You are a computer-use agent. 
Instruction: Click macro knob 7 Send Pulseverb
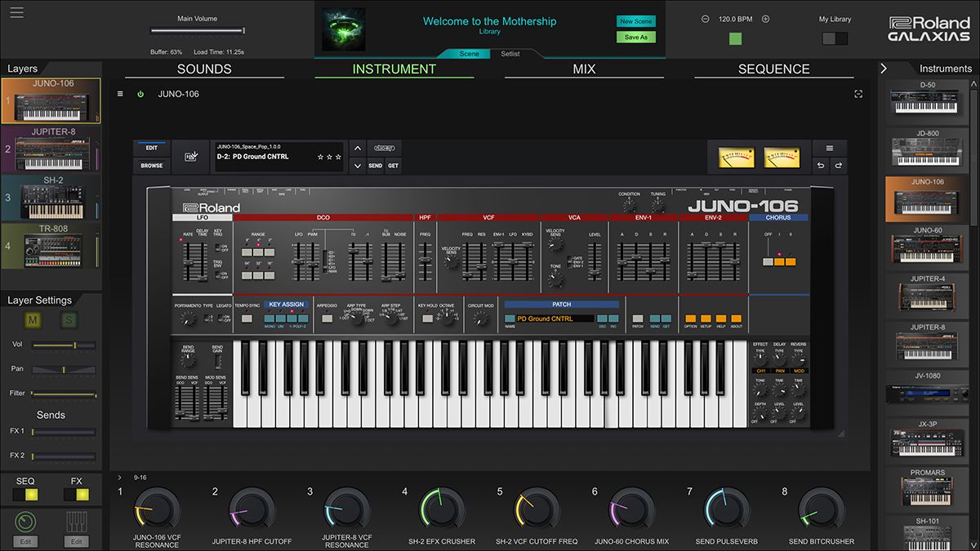point(727,508)
